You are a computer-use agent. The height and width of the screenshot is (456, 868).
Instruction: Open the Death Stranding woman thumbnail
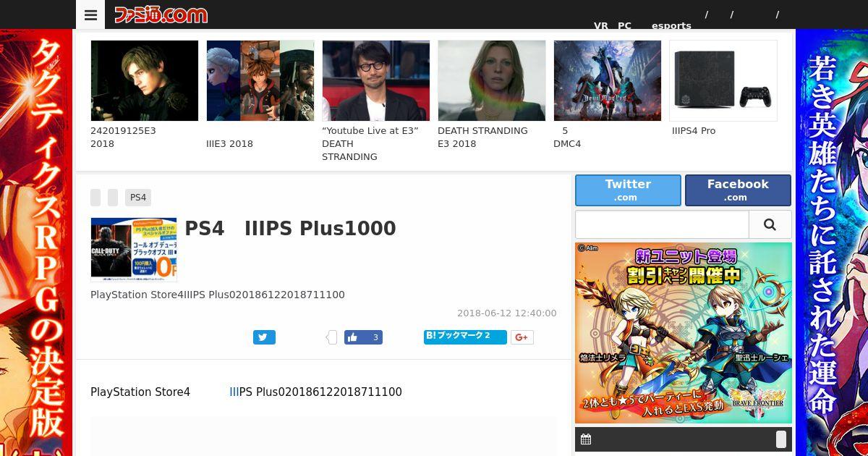492,80
